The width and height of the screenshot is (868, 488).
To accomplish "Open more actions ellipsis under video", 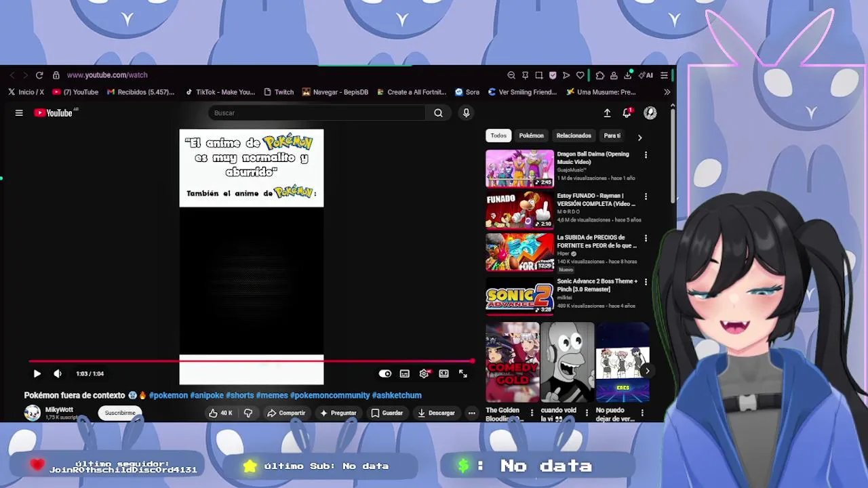I will tap(472, 413).
